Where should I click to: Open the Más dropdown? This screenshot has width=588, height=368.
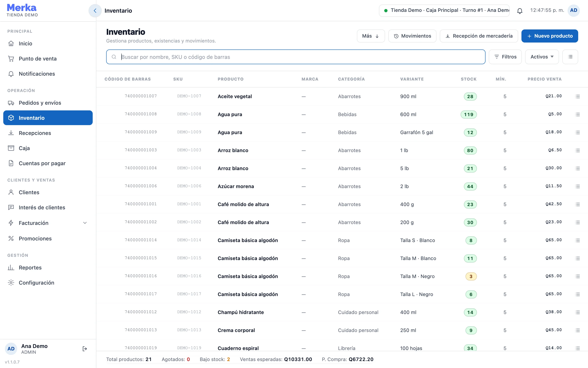pyautogui.click(x=371, y=36)
